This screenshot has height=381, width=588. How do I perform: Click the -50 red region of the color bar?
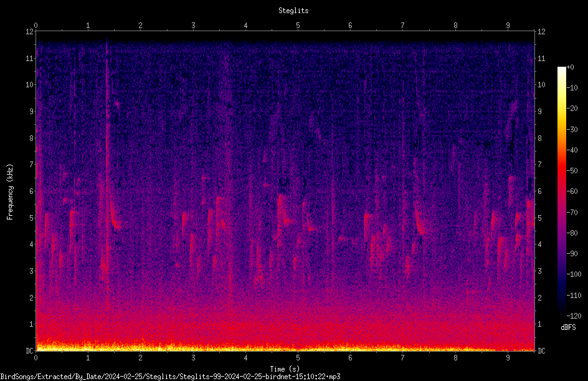pyautogui.click(x=562, y=171)
